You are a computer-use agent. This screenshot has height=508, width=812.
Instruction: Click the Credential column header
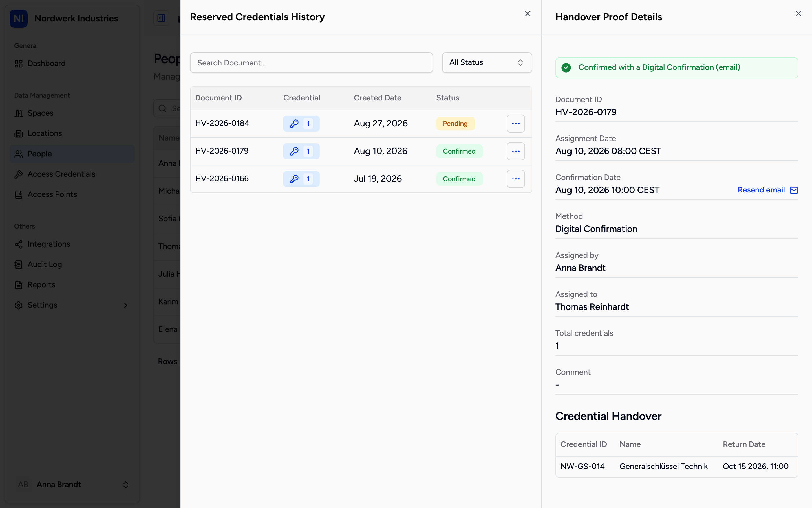coord(302,98)
